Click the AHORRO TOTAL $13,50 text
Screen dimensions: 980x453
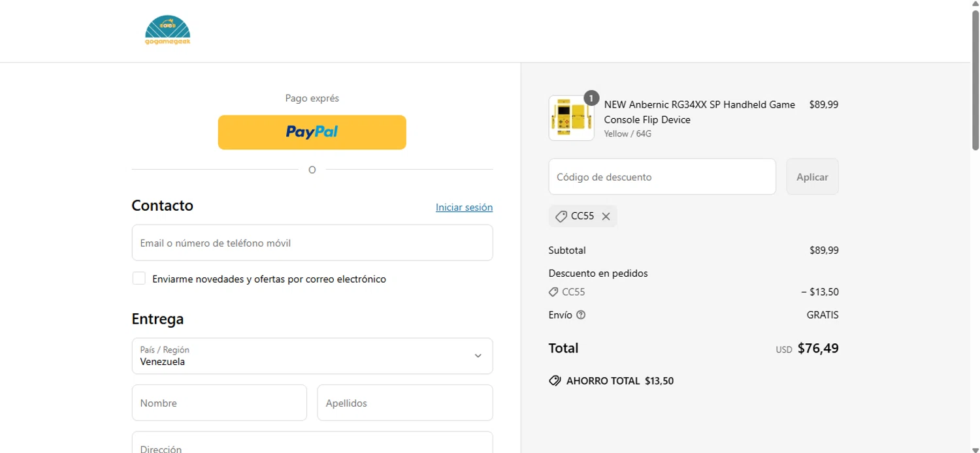[x=620, y=381]
